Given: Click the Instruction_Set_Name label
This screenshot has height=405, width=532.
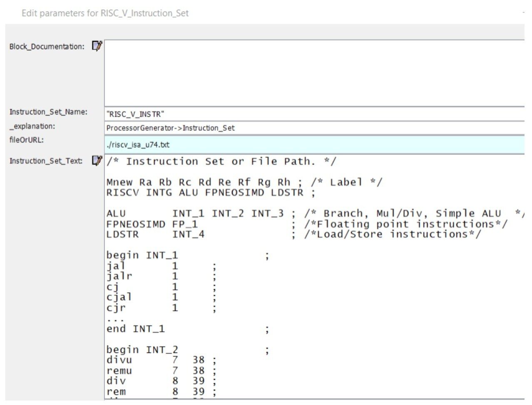Looking at the screenshot, I should [48, 112].
